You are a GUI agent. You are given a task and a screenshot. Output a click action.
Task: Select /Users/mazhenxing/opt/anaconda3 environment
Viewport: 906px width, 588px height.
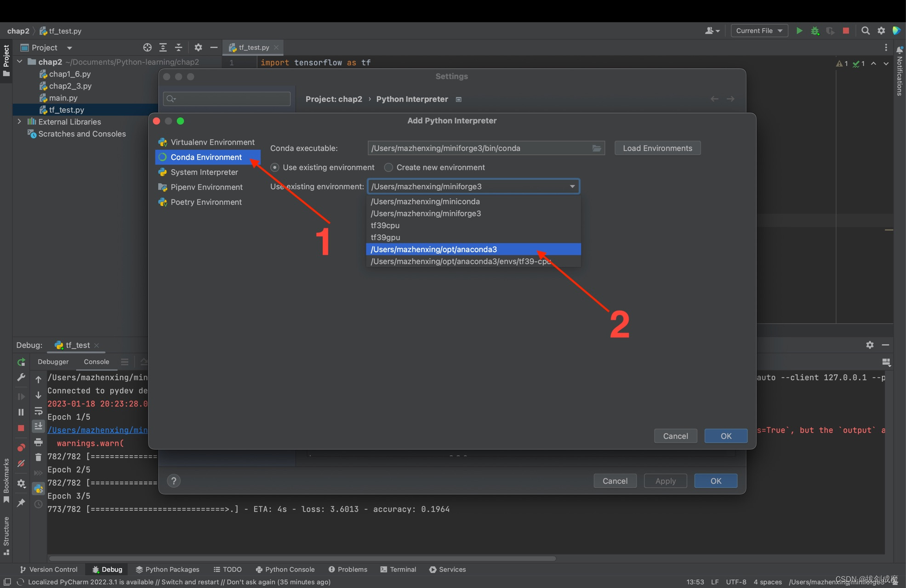[x=473, y=249]
